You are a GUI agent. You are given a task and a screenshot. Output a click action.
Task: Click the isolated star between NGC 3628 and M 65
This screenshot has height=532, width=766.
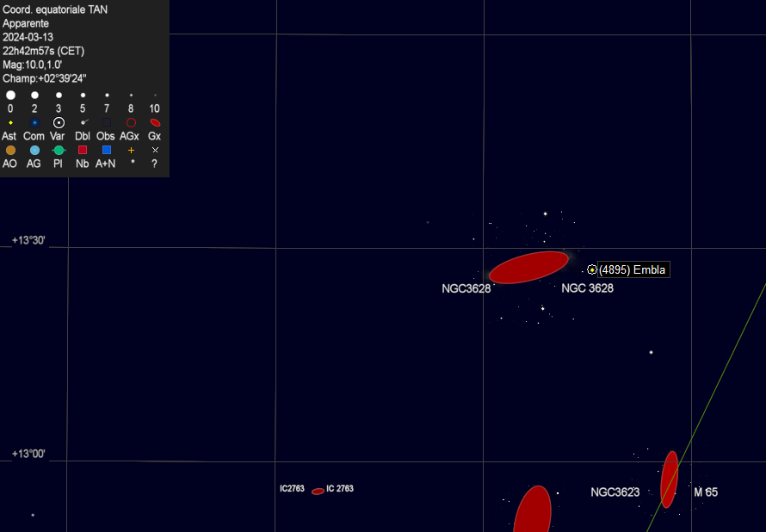pos(651,352)
